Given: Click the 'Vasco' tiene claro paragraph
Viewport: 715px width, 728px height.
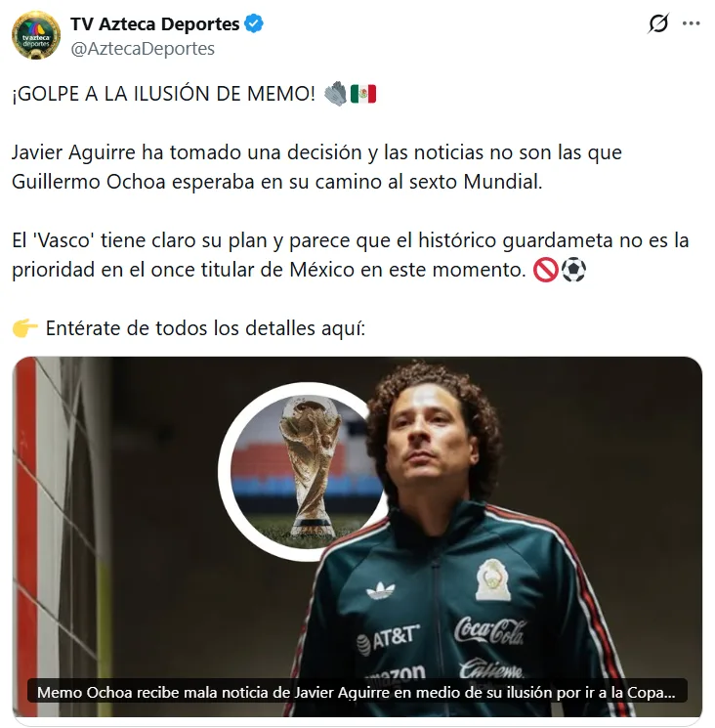Looking at the screenshot, I should [x=351, y=255].
